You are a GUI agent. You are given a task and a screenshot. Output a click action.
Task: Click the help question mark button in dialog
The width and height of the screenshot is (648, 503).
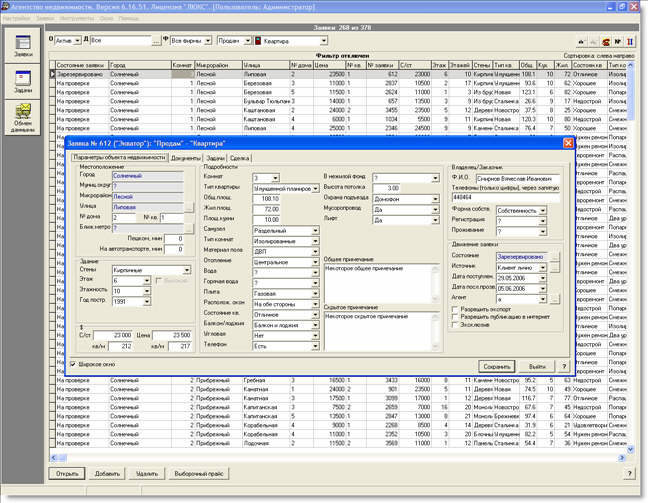click(565, 367)
